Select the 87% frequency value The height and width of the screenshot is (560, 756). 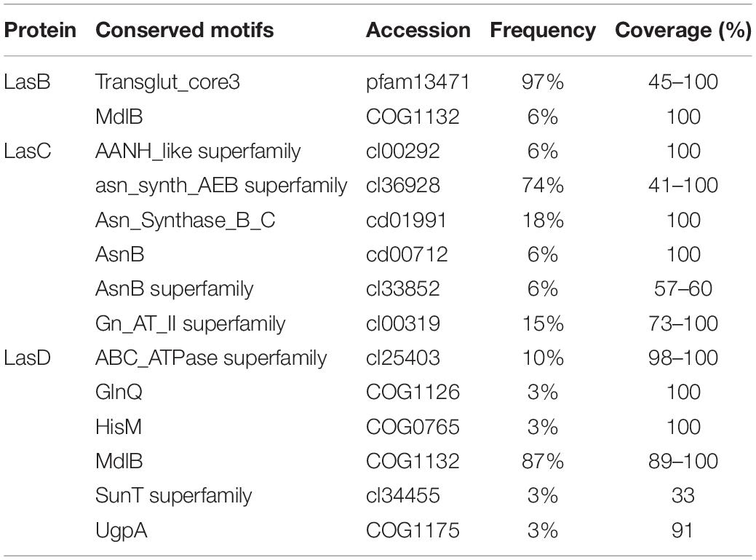543,461
